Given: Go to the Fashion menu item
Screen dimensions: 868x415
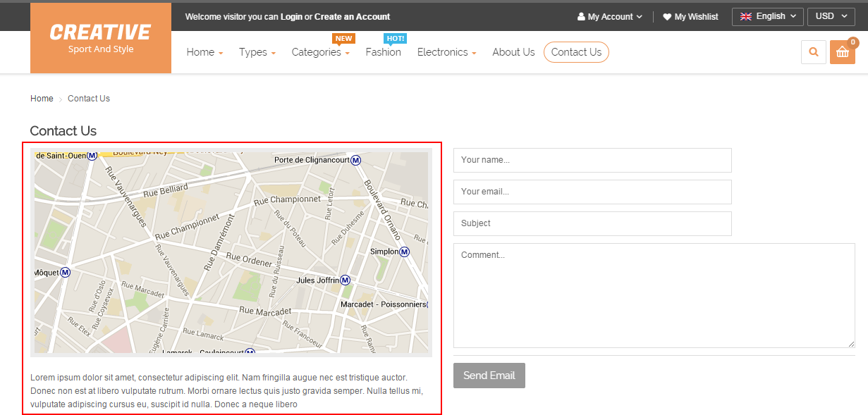Looking at the screenshot, I should 384,52.
